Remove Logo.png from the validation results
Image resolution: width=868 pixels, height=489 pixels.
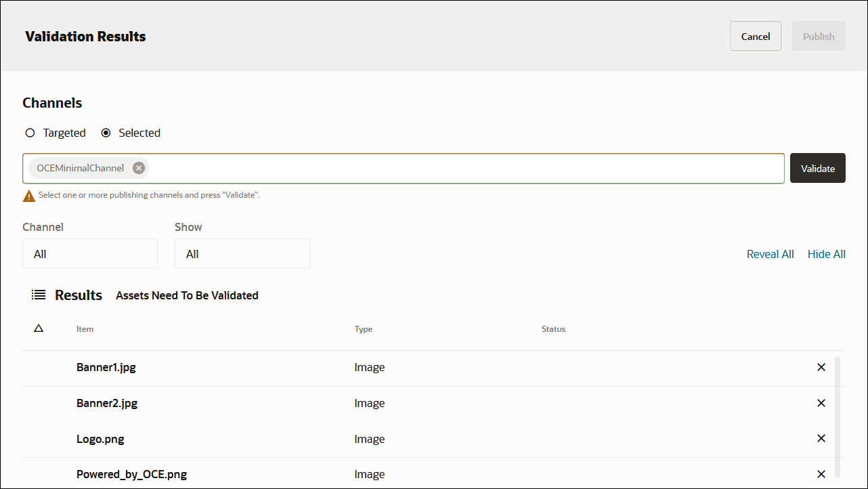pos(821,438)
